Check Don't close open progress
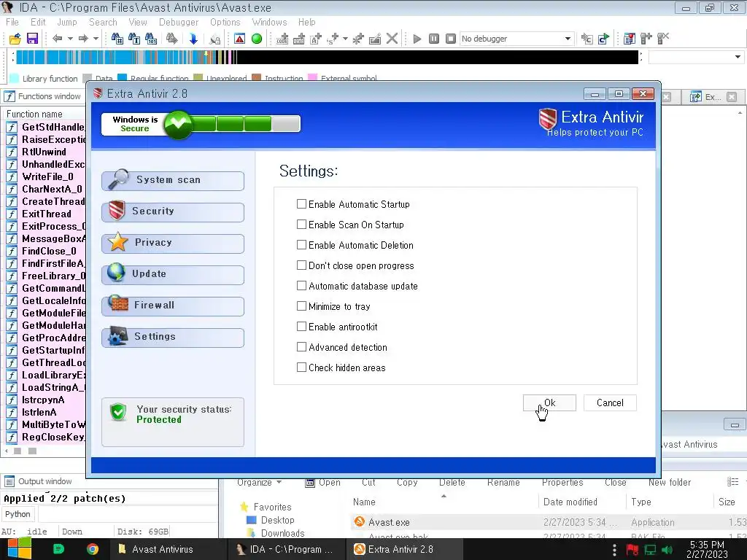 pyautogui.click(x=301, y=265)
